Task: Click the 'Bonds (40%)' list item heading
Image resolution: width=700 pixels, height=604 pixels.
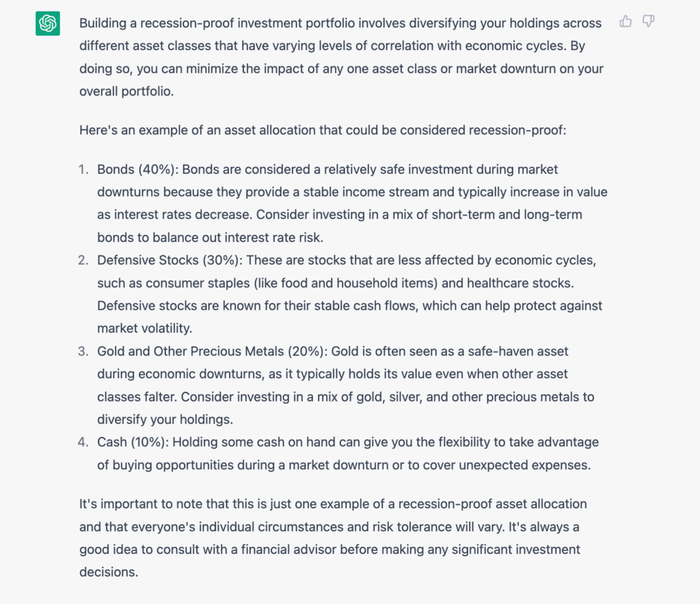Action: 137,170
